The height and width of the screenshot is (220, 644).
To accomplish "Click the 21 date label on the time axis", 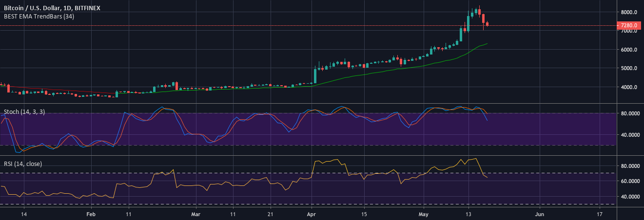I will click(271, 214).
